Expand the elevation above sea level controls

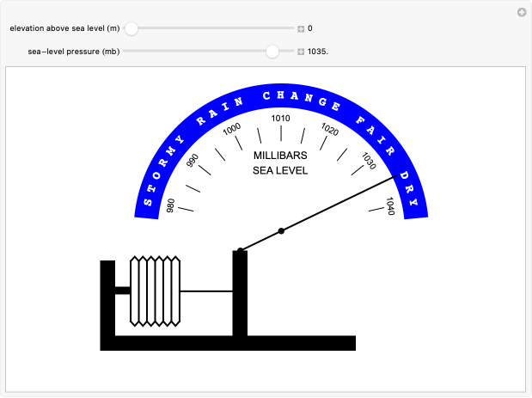301,28
